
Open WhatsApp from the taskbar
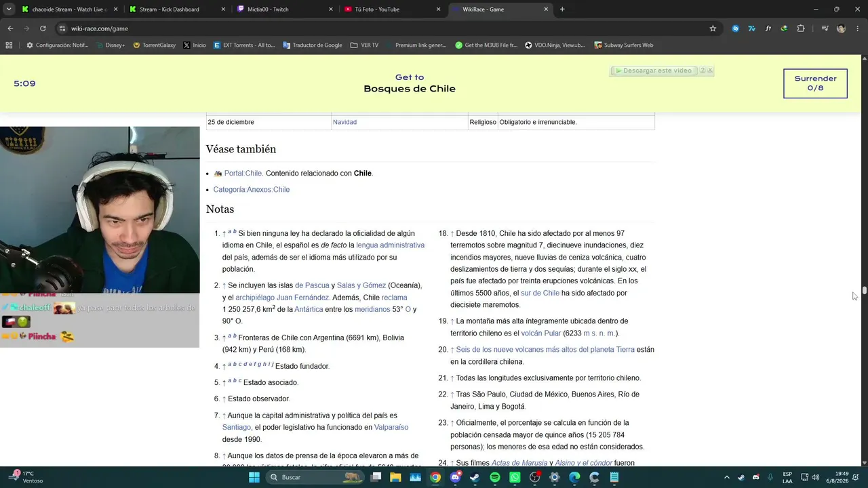[x=515, y=478]
